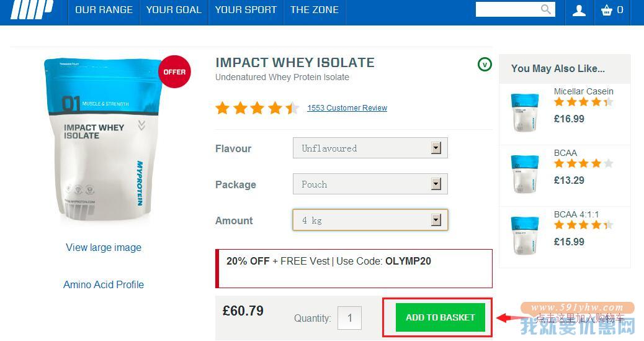Screen dimensions: 644x341
Task: Open the Amino Acid Profile link
Action: (104, 284)
